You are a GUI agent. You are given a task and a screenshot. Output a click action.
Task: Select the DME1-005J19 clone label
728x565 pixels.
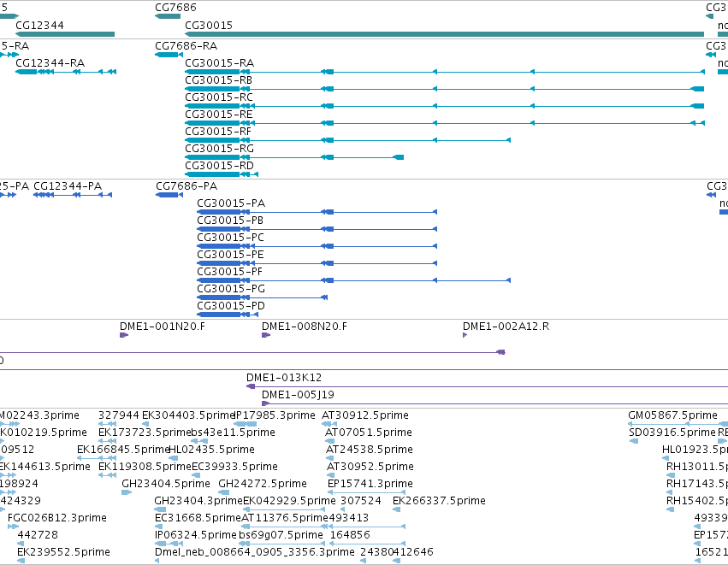[298, 395]
